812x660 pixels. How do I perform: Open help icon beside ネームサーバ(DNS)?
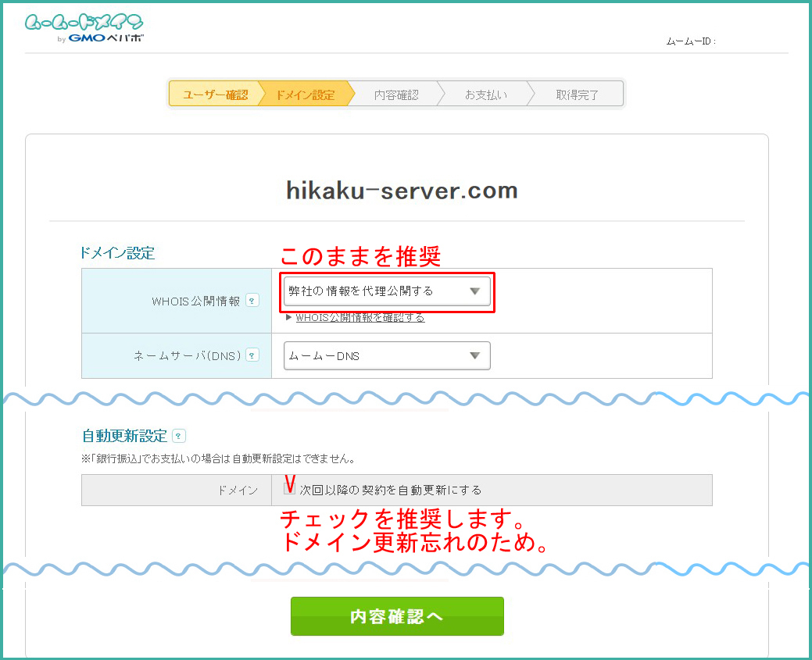(x=252, y=355)
